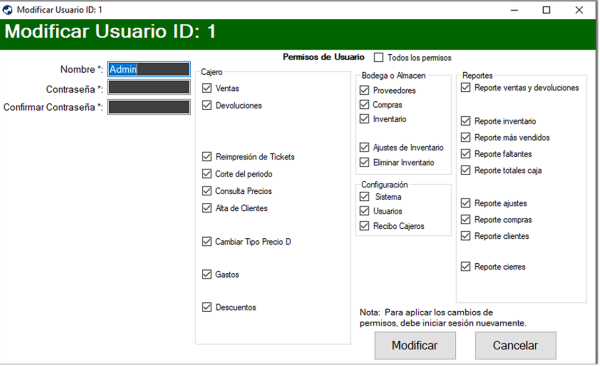Click the app icon in title bar
The width and height of the screenshot is (600, 366).
8,10
